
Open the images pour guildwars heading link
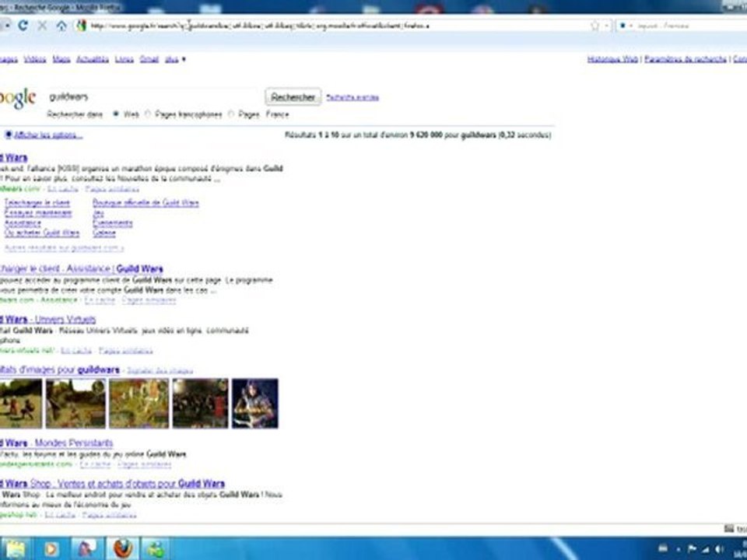pyautogui.click(x=60, y=370)
